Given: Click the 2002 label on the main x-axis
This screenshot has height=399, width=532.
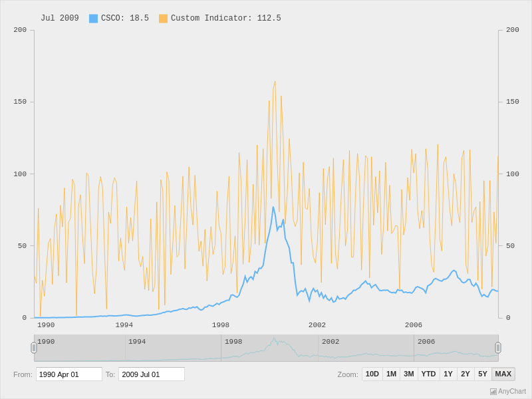Looking at the screenshot, I should pyautogui.click(x=317, y=325).
